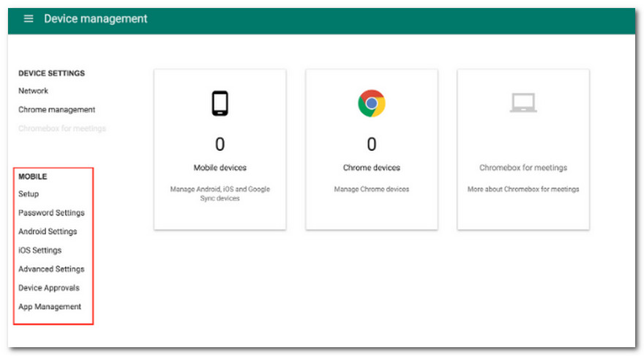This screenshot has height=356, width=644.
Task: Click the Mobile devices count 0
Action: point(220,144)
